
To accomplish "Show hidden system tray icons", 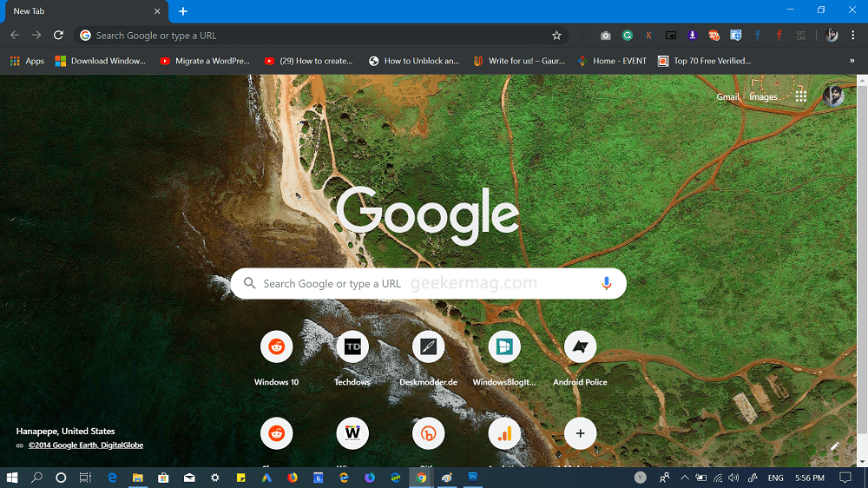I will pyautogui.click(x=684, y=478).
